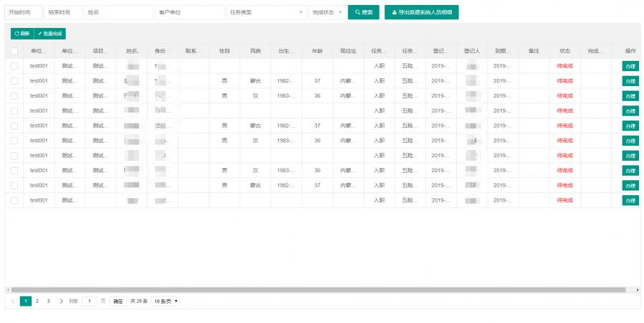Go to next page using right arrow
This screenshot has height=323, width=644.
(61, 301)
